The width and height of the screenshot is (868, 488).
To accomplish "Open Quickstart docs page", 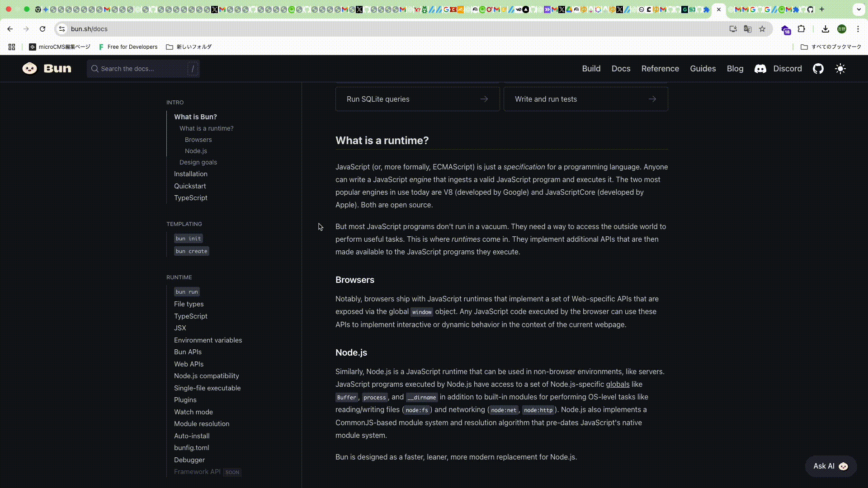I will click(x=190, y=186).
